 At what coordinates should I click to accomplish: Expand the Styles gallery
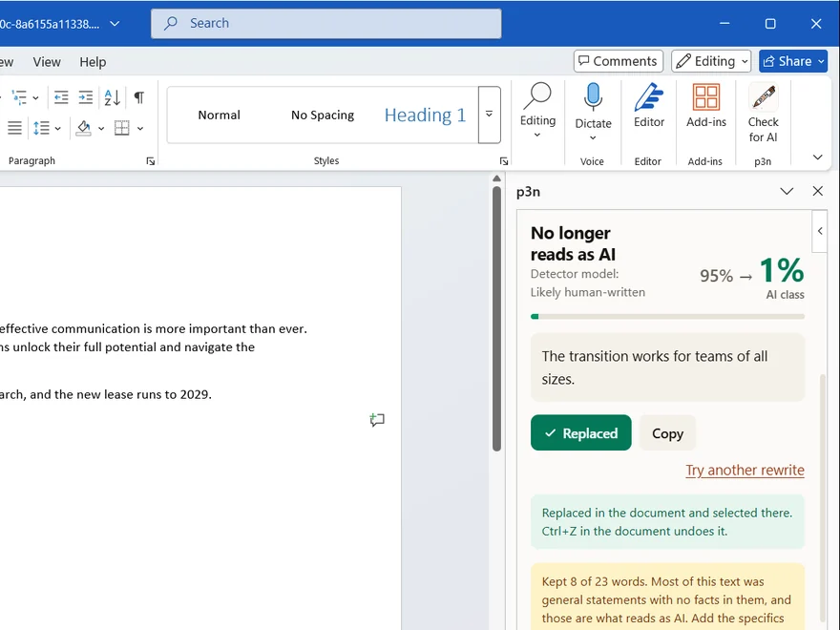[x=489, y=115]
